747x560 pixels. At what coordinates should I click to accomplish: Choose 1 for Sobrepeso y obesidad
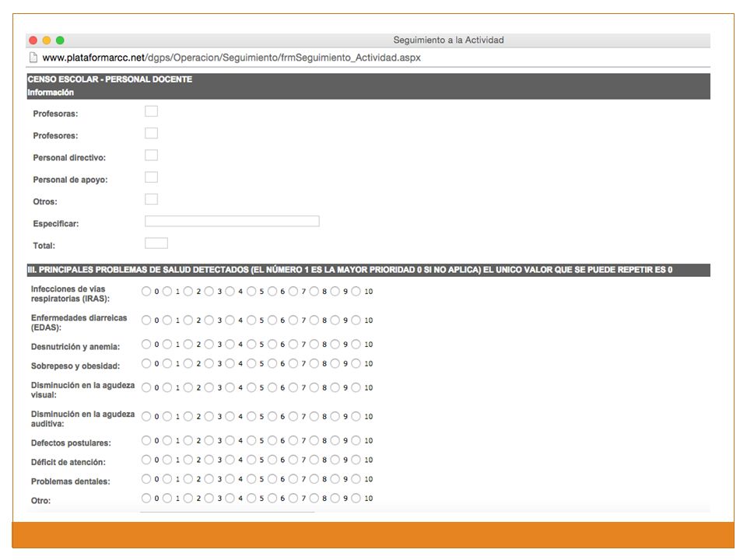pos(167,363)
